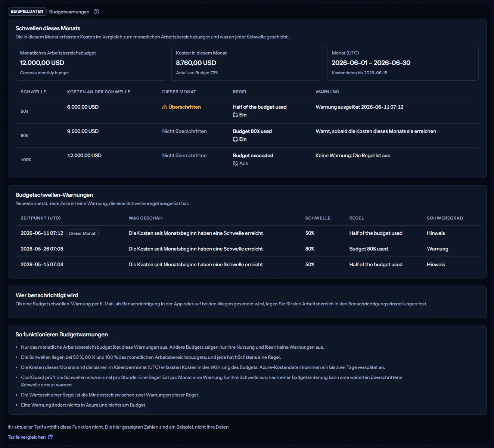Select the 2026-05-15 07:04 warning row
Image resolution: width=494 pixels, height=448 pixels.
click(x=247, y=265)
